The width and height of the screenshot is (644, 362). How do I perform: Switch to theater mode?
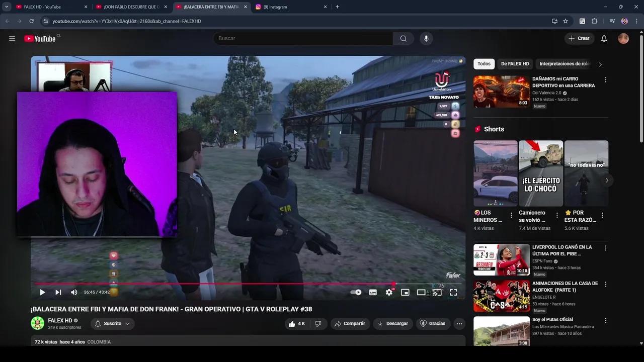(x=421, y=292)
